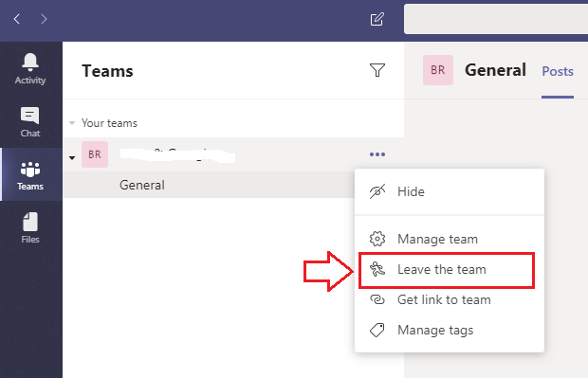Choose Hide from the context menu
Screen dimensions: 588x378
pos(450,191)
